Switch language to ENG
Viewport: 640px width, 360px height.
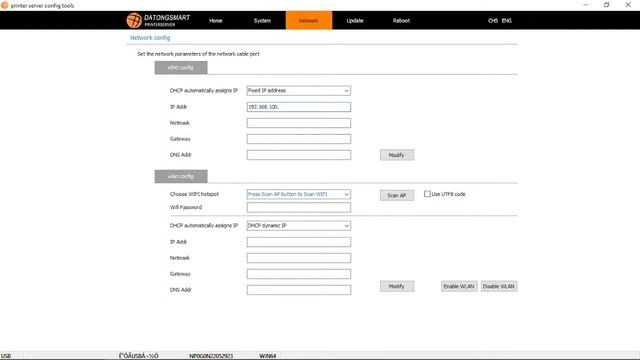coord(507,20)
